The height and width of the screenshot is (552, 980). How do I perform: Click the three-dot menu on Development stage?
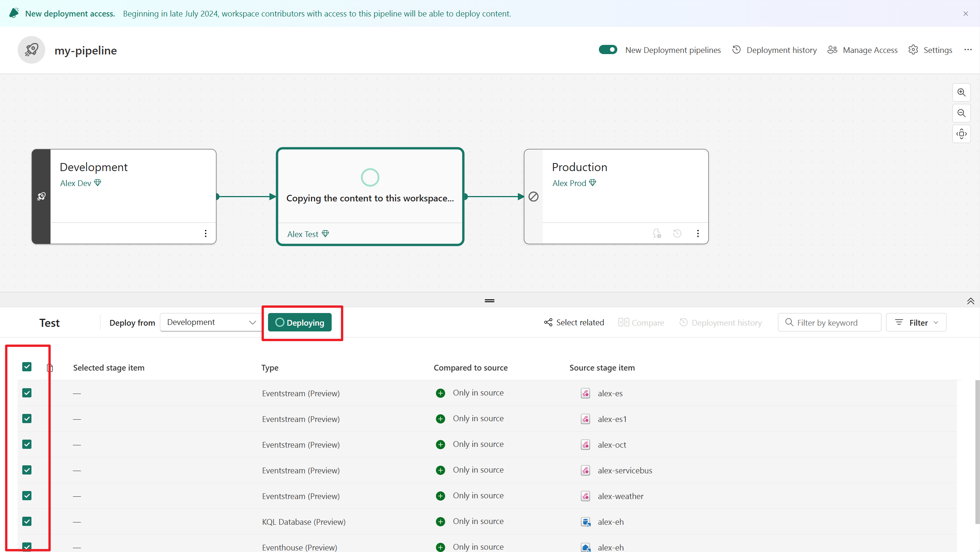(x=205, y=233)
